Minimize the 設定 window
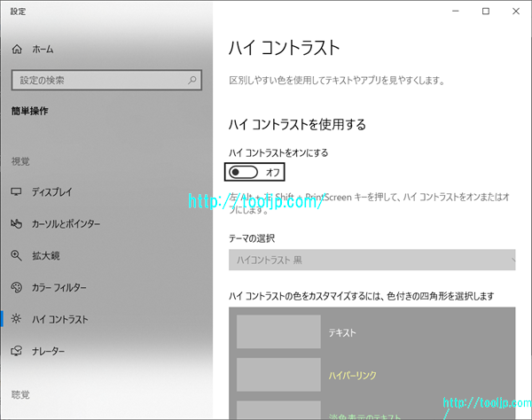This screenshot has width=532, height=420. coord(456,12)
